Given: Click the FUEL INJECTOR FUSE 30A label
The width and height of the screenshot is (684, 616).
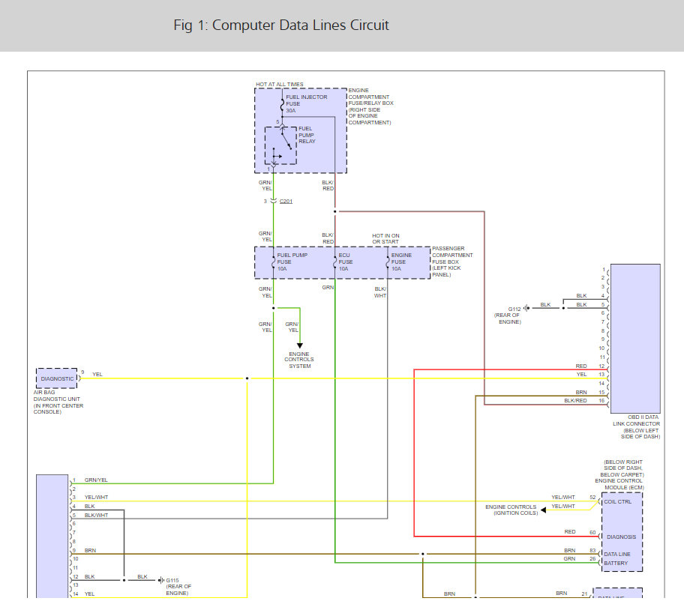Looking at the screenshot, I should coord(306,103).
